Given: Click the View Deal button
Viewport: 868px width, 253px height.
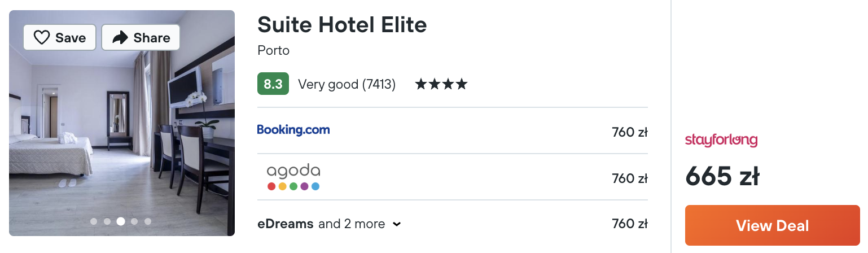Looking at the screenshot, I should pyautogui.click(x=772, y=225).
